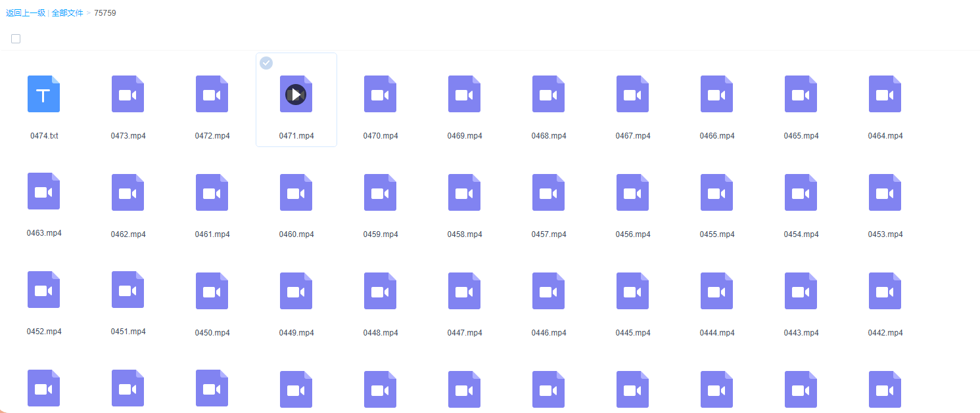Select the 0457.mp4 video icon
Image resolution: width=980 pixels, height=413 pixels.
tap(548, 192)
